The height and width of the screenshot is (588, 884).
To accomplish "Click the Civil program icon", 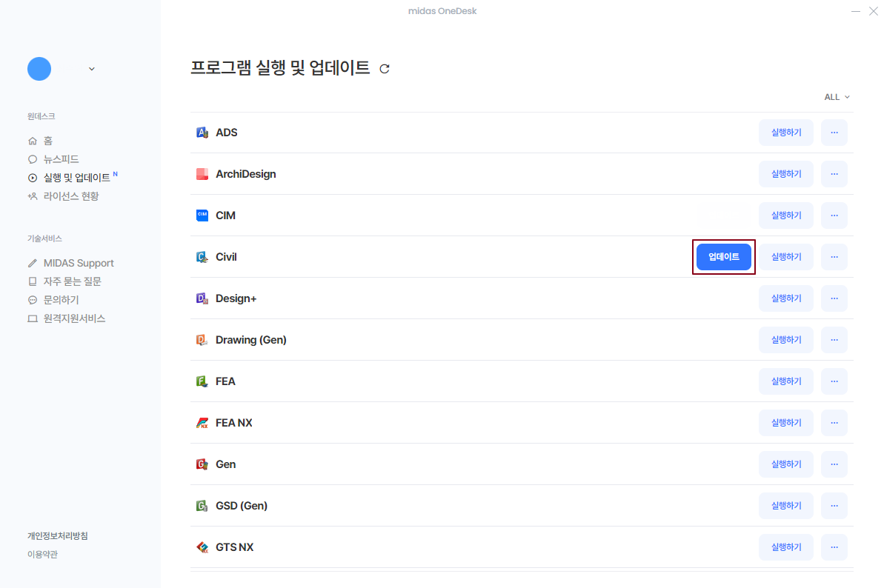I will click(202, 257).
